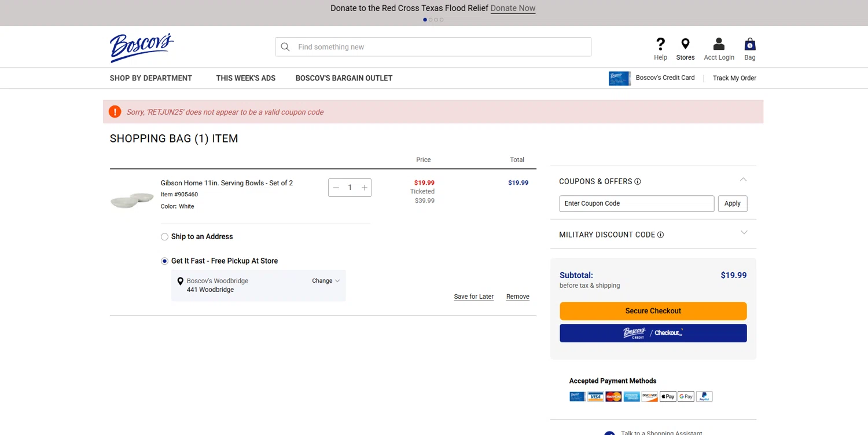This screenshot has height=435, width=868.
Task: Click the Discover payment icon
Action: [650, 397]
